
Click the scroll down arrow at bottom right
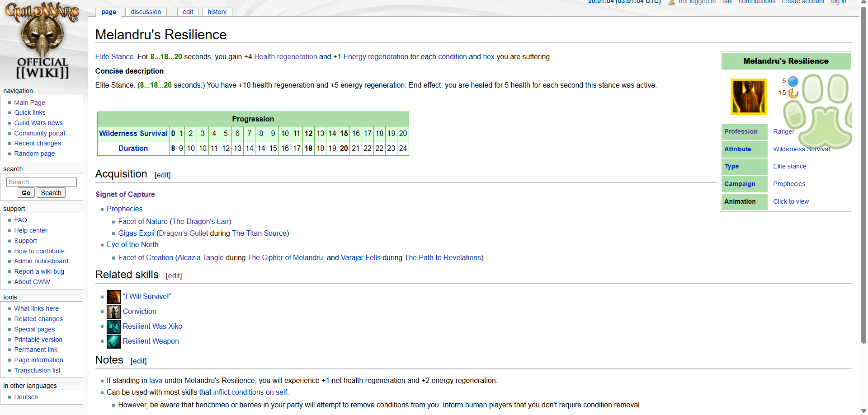[x=863, y=411]
